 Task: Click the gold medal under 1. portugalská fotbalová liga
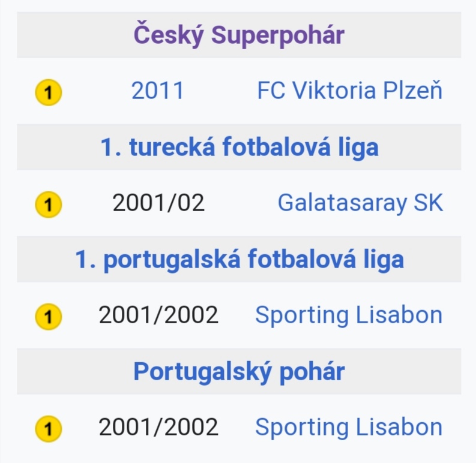[48, 317]
